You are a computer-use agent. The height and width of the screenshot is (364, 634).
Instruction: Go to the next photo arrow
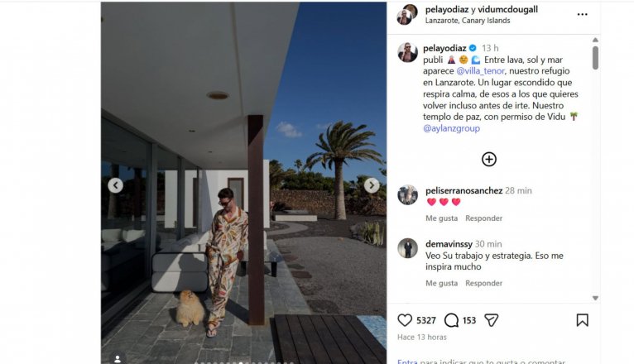(372, 185)
